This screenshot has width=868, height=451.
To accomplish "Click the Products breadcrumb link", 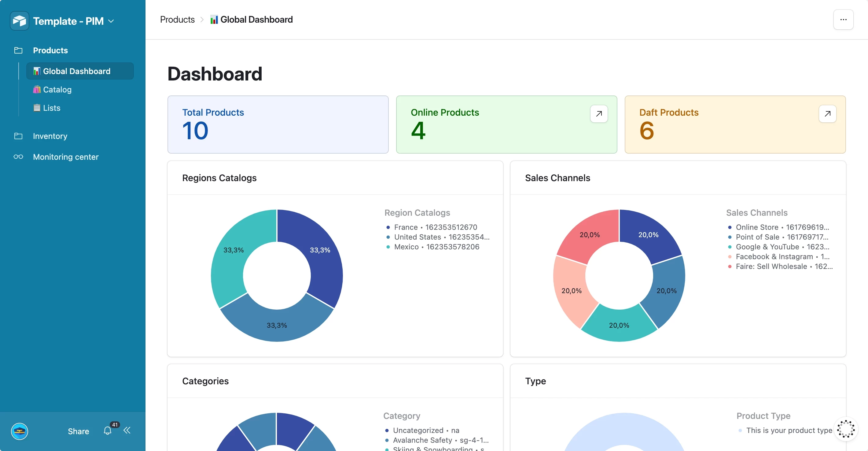I will click(177, 20).
